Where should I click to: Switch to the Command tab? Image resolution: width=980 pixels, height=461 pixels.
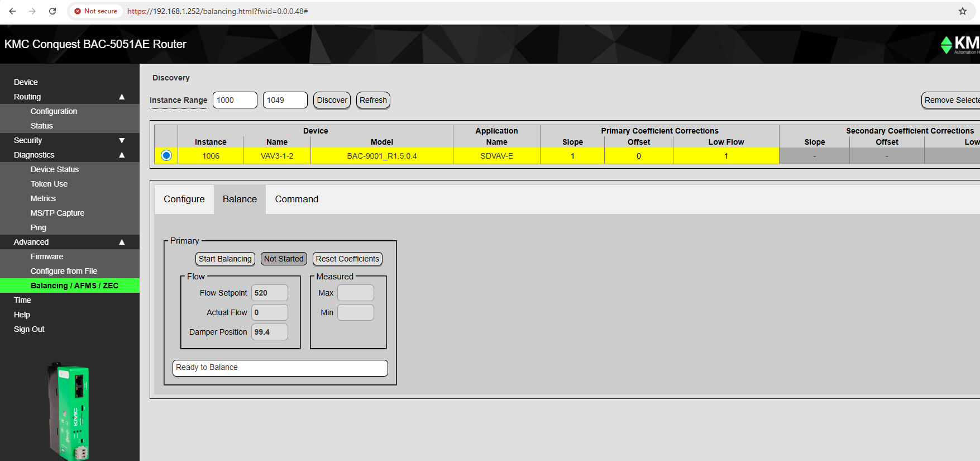click(297, 199)
